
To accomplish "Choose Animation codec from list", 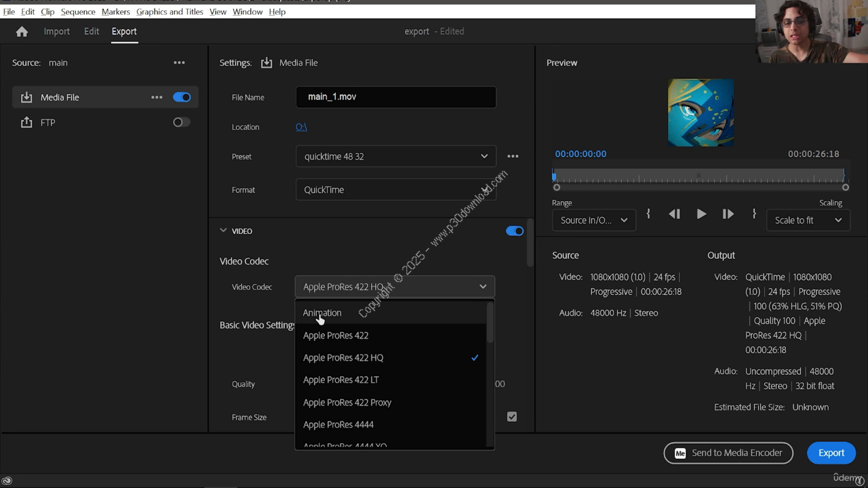I will (391, 312).
